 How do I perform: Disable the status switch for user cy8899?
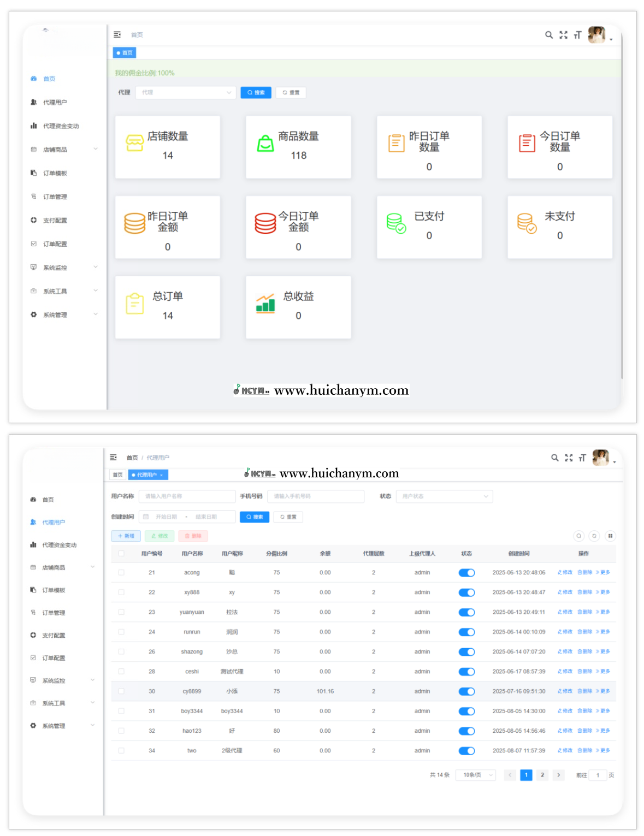[x=466, y=691]
